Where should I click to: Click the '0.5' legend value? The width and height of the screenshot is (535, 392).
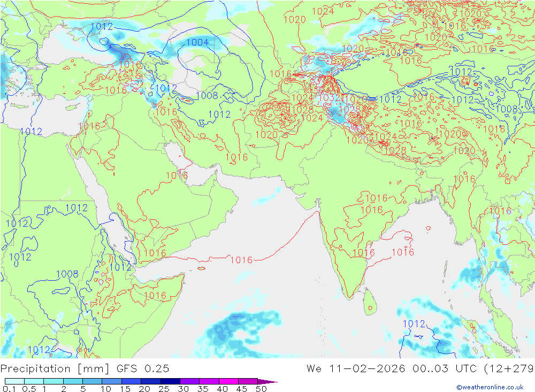pos(29,389)
